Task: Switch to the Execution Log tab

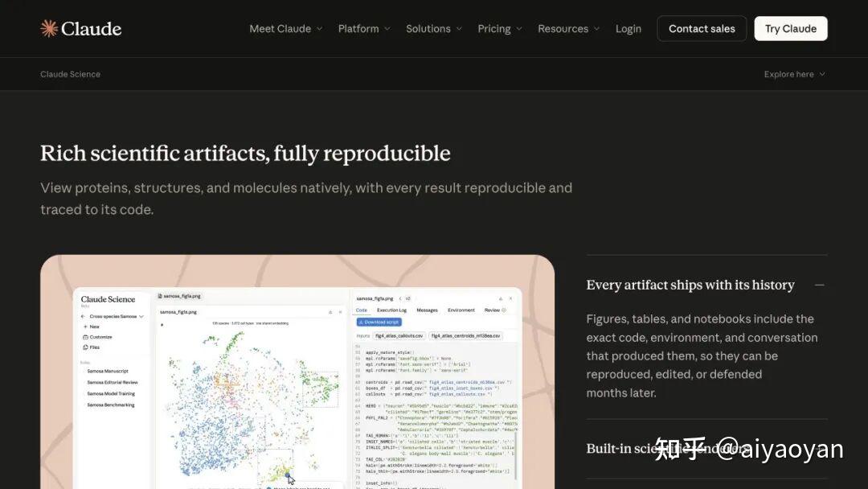Action: click(392, 310)
